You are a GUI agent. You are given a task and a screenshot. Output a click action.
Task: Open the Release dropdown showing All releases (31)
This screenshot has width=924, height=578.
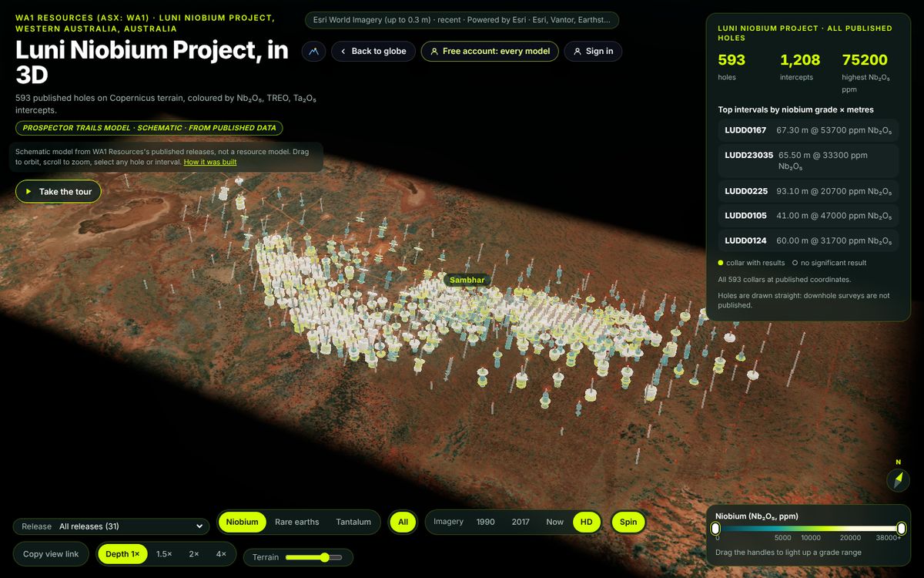pyautogui.click(x=111, y=526)
